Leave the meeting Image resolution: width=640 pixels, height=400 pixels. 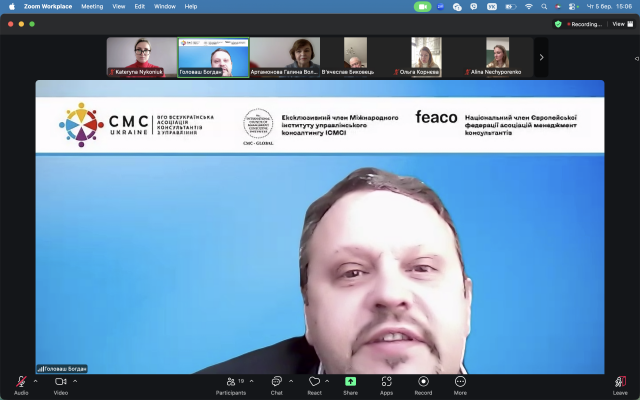point(620,383)
